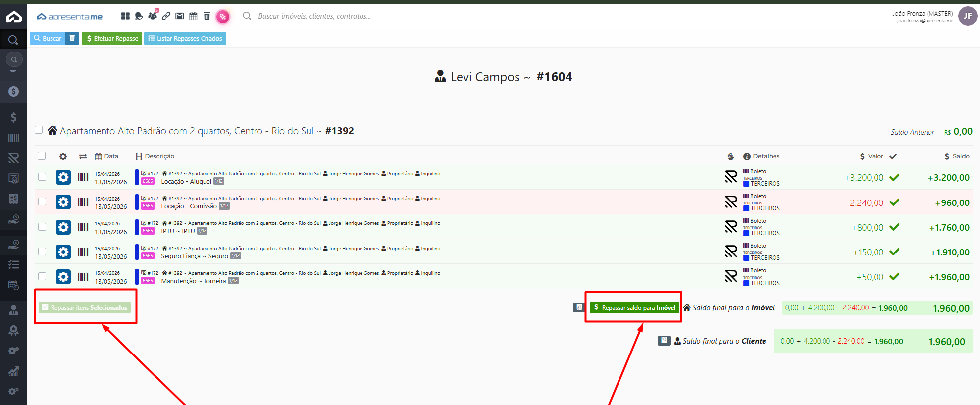The image size is (980, 405).
Task: Click the Levi Campos ~ #1604 heading
Action: coord(504,77)
